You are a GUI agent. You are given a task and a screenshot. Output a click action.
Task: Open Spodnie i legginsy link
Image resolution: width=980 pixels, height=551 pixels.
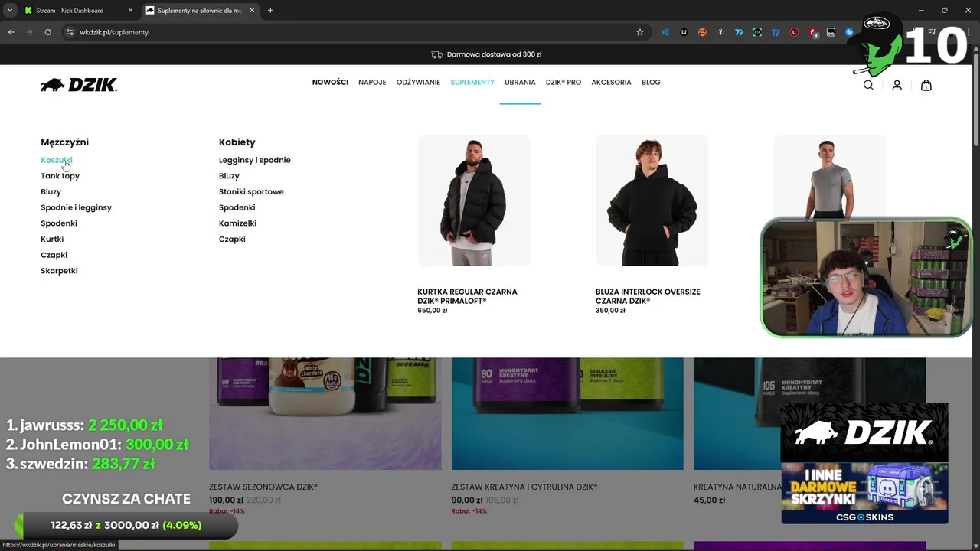coord(76,207)
